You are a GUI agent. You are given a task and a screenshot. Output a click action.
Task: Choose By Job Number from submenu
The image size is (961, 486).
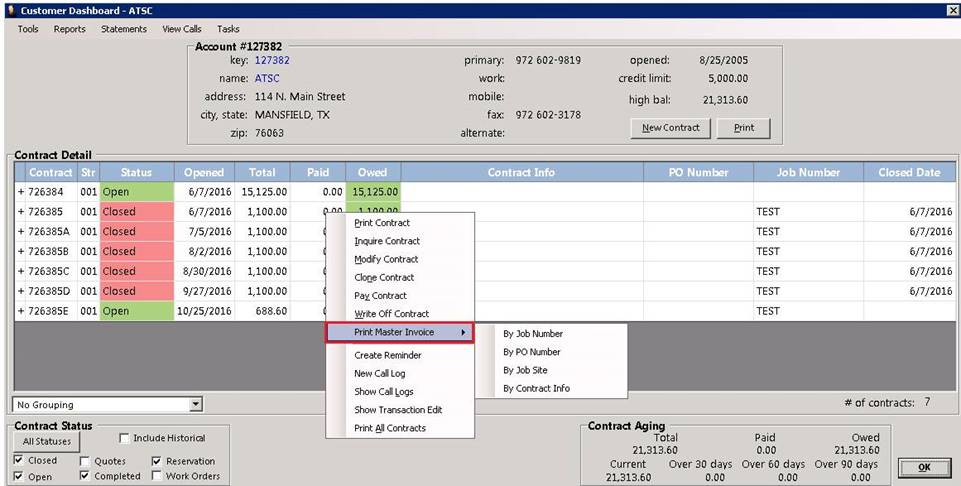[x=532, y=334]
